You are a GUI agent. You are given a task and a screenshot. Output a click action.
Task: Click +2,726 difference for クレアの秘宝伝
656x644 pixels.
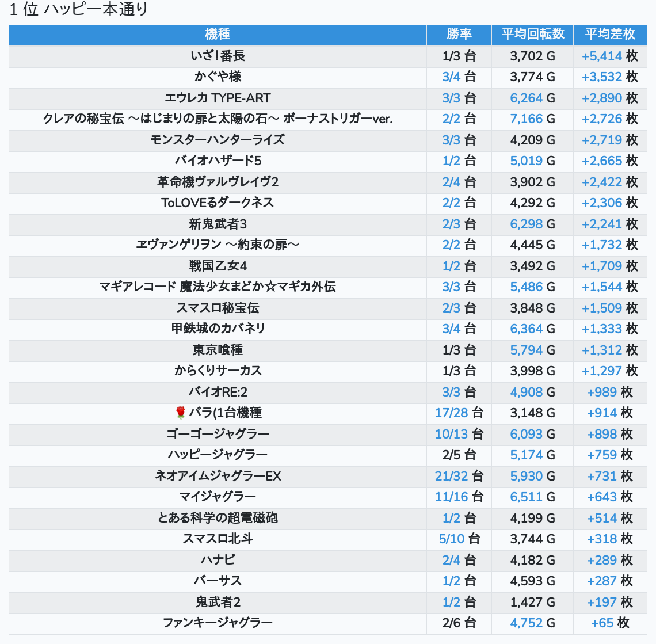click(x=602, y=119)
